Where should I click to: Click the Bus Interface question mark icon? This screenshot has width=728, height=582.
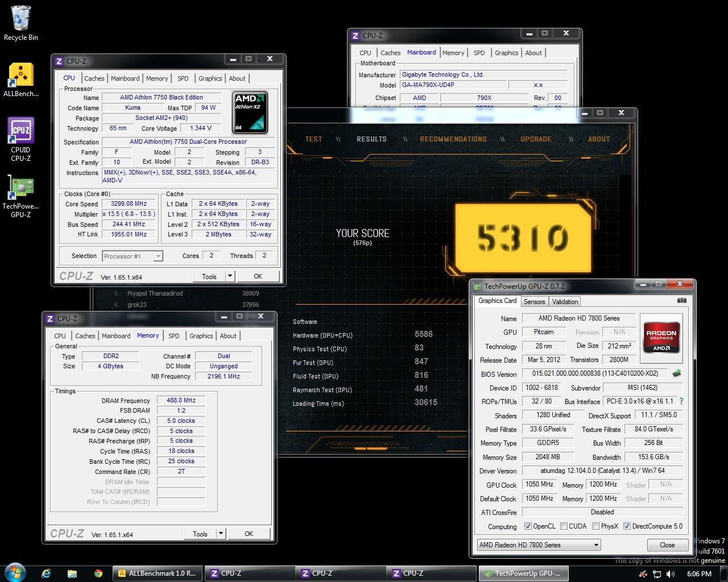pos(681,401)
